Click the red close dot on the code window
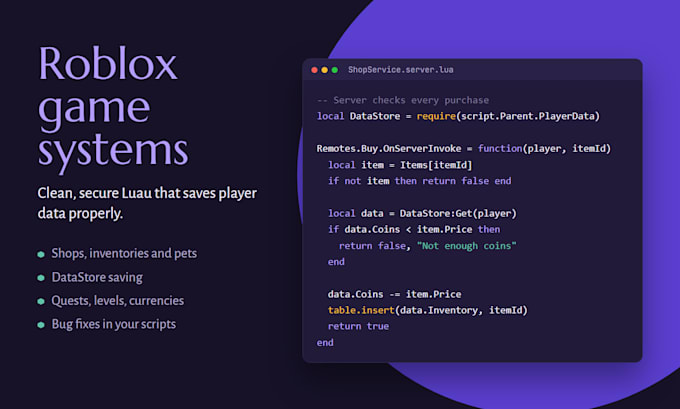 (314, 70)
